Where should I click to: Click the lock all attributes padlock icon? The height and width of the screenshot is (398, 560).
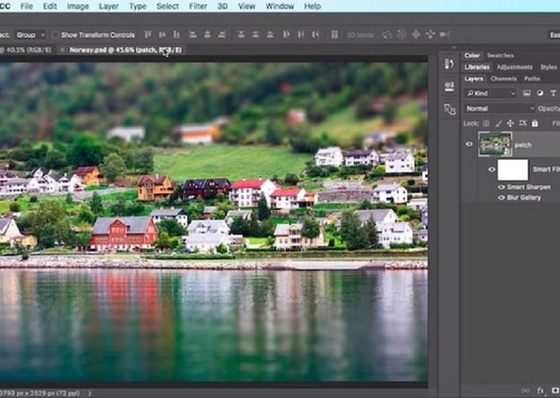pos(535,124)
